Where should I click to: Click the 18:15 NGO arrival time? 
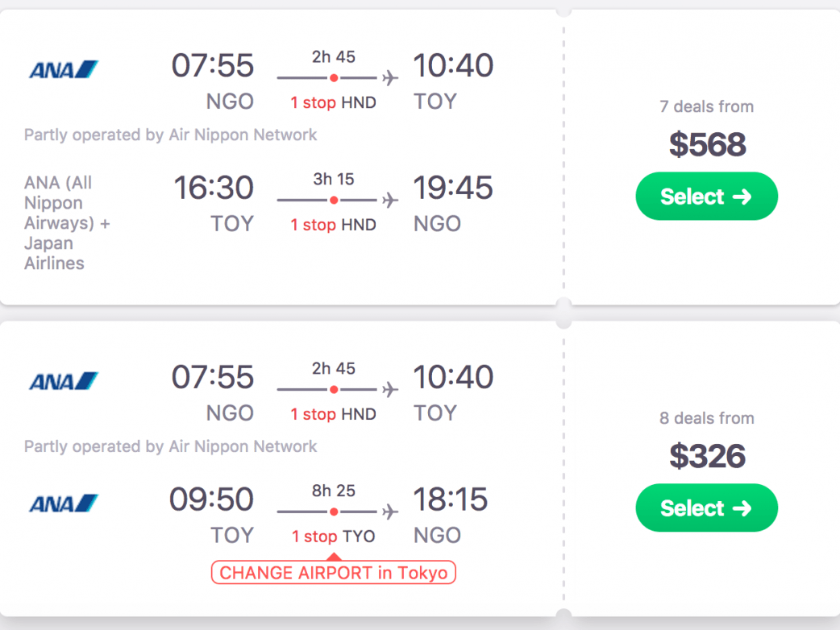pos(451,500)
